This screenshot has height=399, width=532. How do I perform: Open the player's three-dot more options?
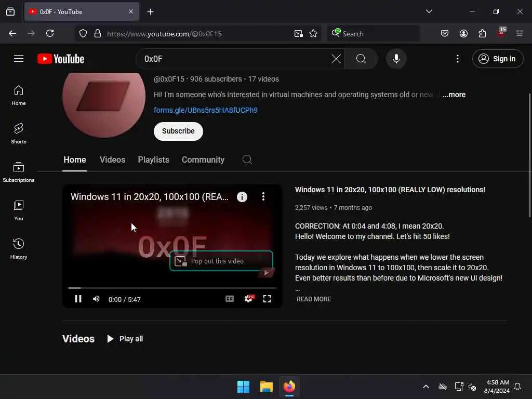263,196
